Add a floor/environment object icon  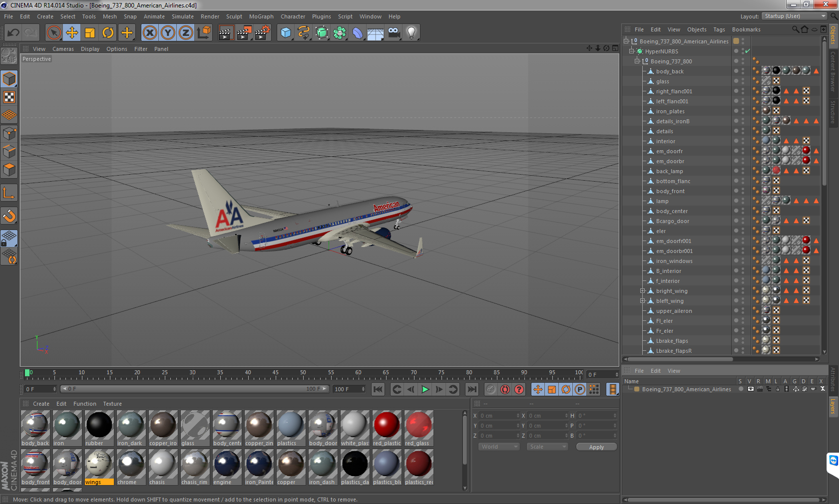click(x=376, y=33)
